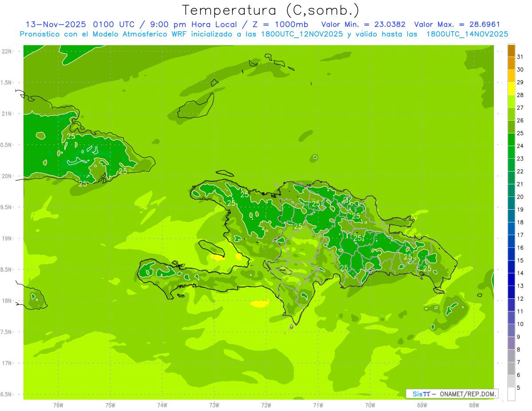Click the "20N" latitude label
Screen dimensions: 532x411
7,176
